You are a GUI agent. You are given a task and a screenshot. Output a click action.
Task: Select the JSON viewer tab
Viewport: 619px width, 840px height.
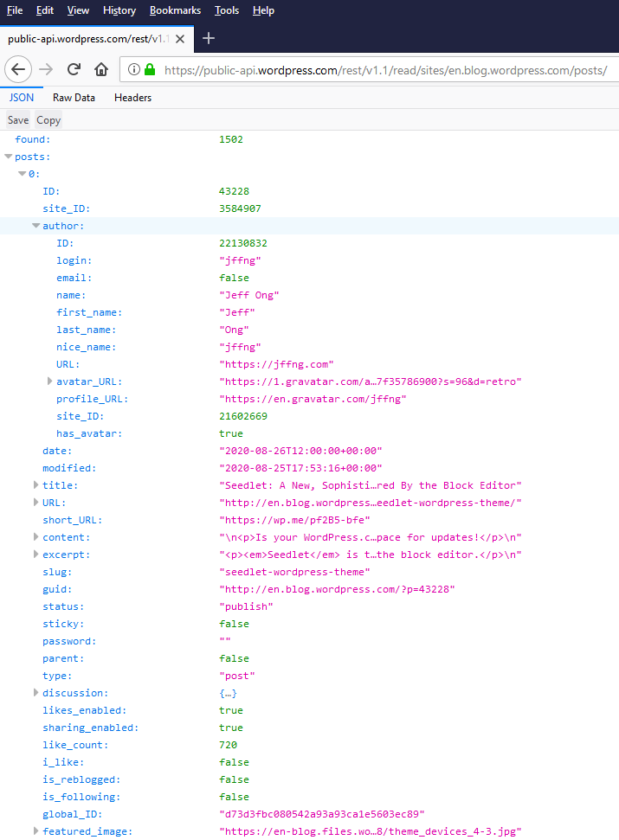pyautogui.click(x=22, y=98)
